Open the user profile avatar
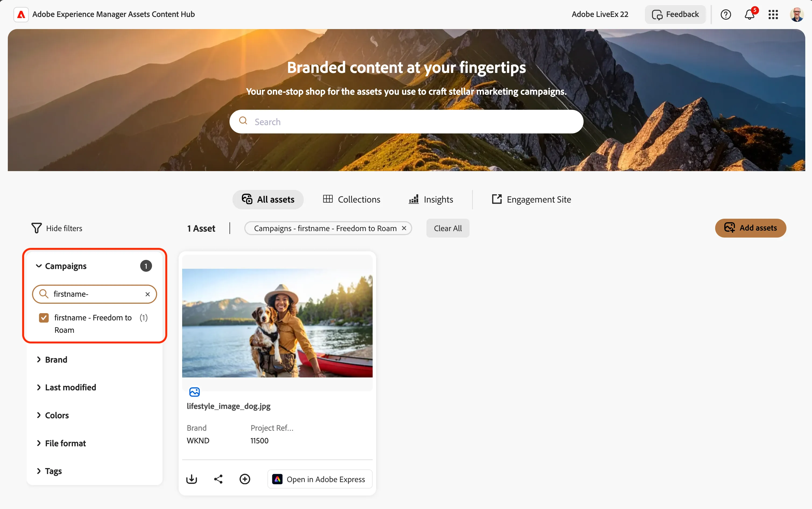The height and width of the screenshot is (509, 812). [796, 15]
